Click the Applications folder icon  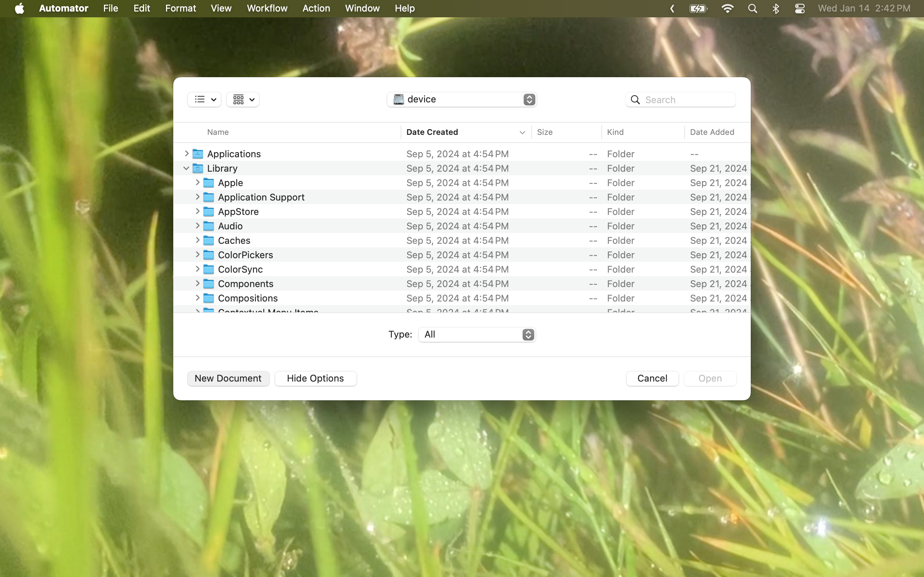pos(197,153)
